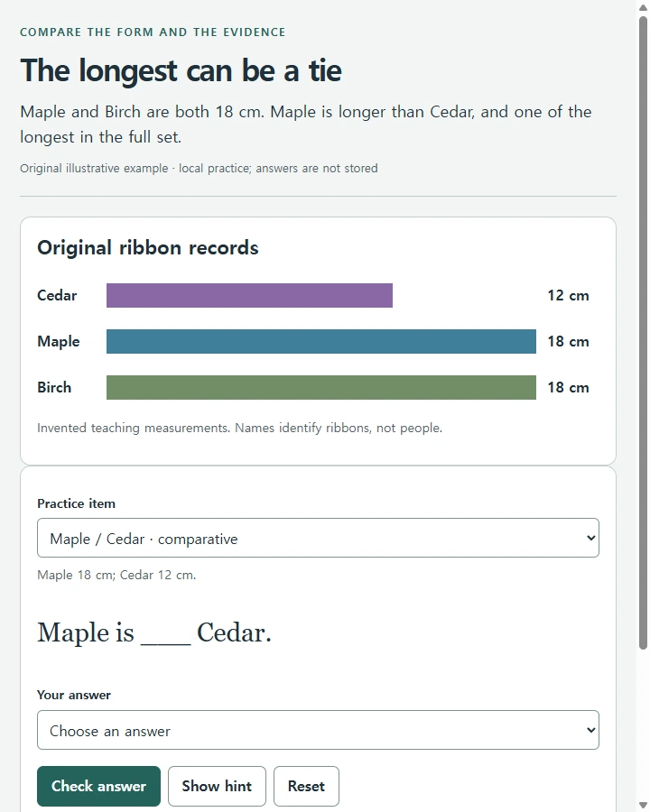Expand the Your answer dropdown
650x812 pixels.
[318, 730]
